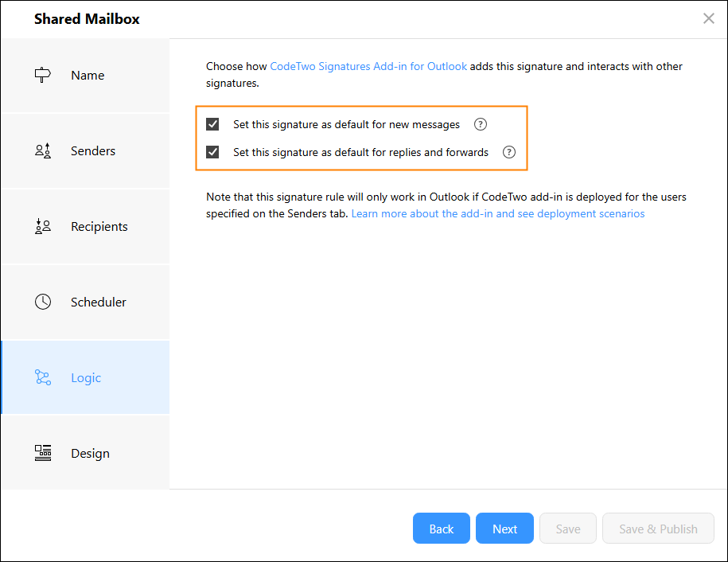This screenshot has width=728, height=562.
Task: Switch to the Name tab
Action: (85, 76)
